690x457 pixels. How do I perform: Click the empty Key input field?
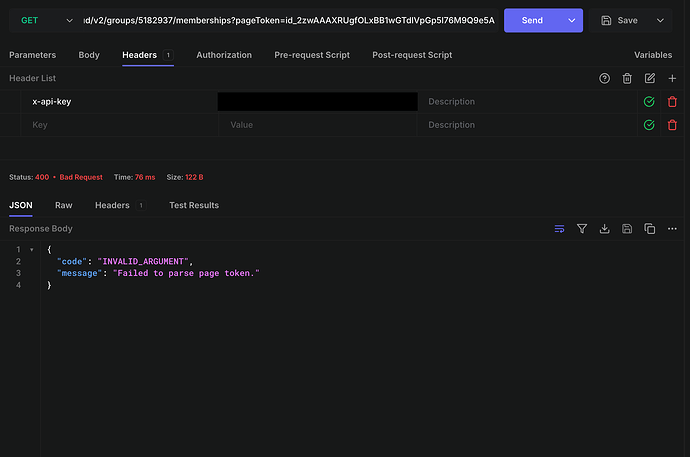(x=119, y=125)
